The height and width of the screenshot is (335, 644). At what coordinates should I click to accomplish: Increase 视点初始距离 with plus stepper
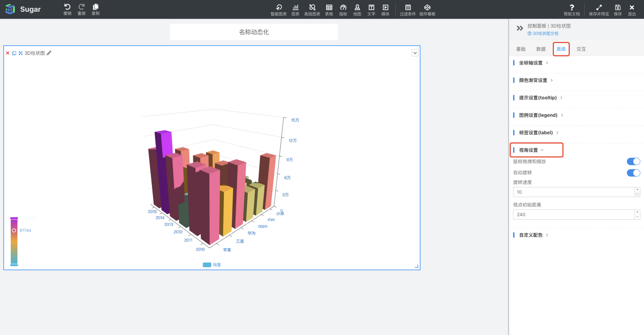point(637,212)
